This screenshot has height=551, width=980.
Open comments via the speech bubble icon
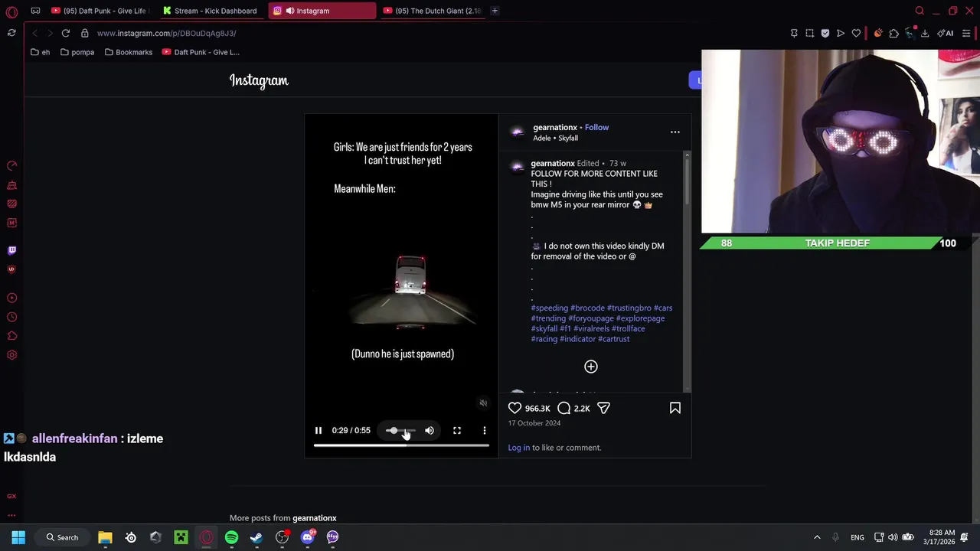pos(564,408)
